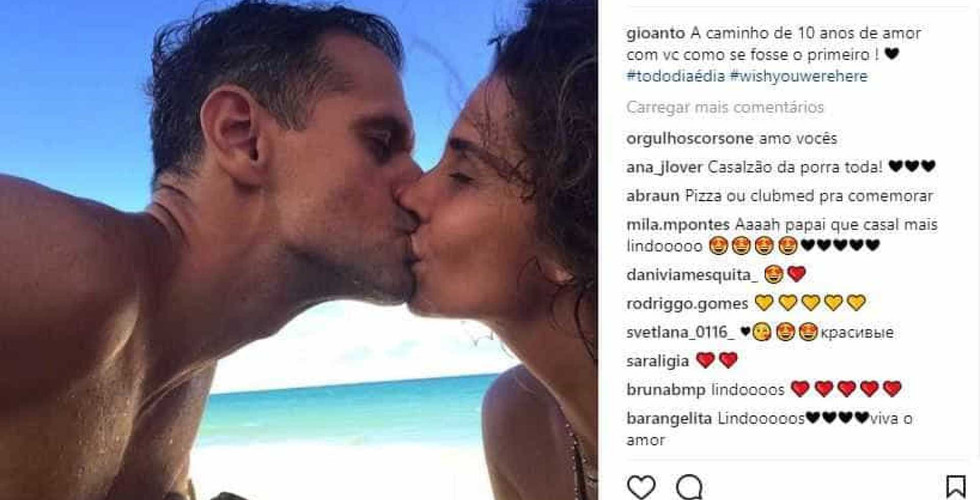Click the caption text about 10 anos de amor
The image size is (980, 500).
[x=774, y=44]
